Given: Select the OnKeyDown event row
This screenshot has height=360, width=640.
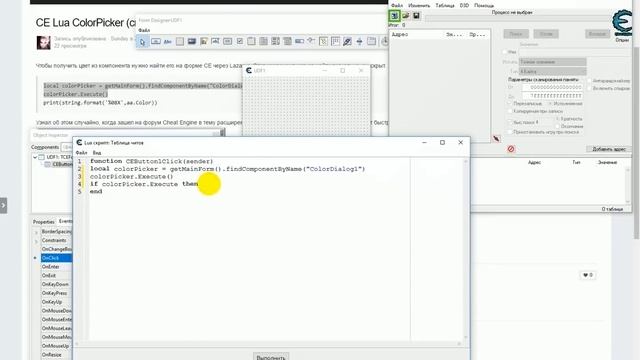Looking at the screenshot, I should click(x=56, y=284).
